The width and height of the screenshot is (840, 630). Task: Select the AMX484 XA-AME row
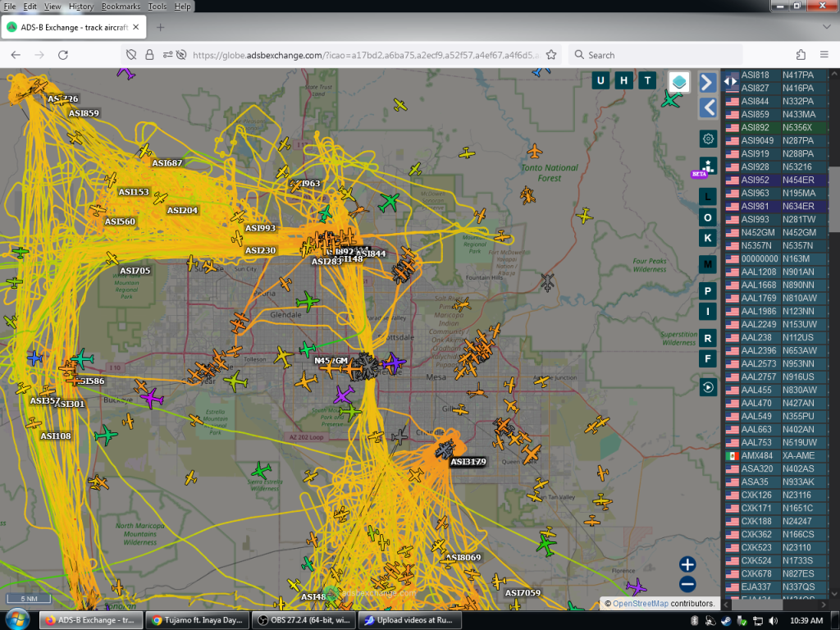[776, 455]
